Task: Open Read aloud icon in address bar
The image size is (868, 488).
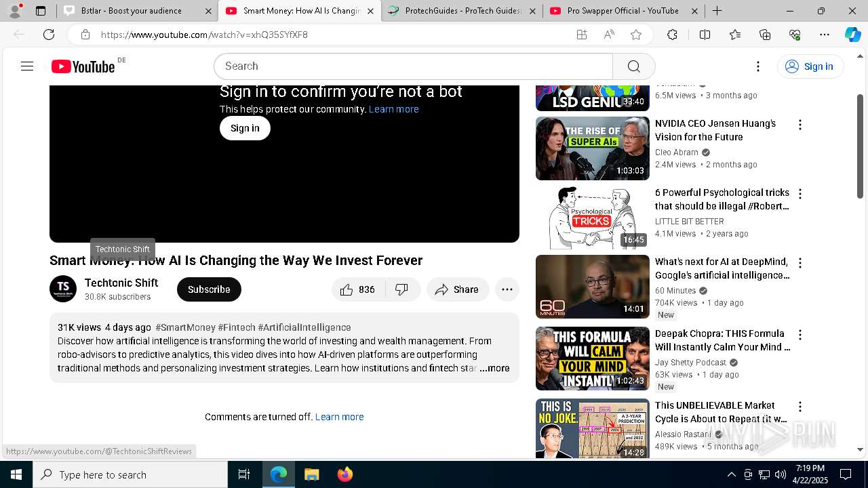Action: pos(609,35)
